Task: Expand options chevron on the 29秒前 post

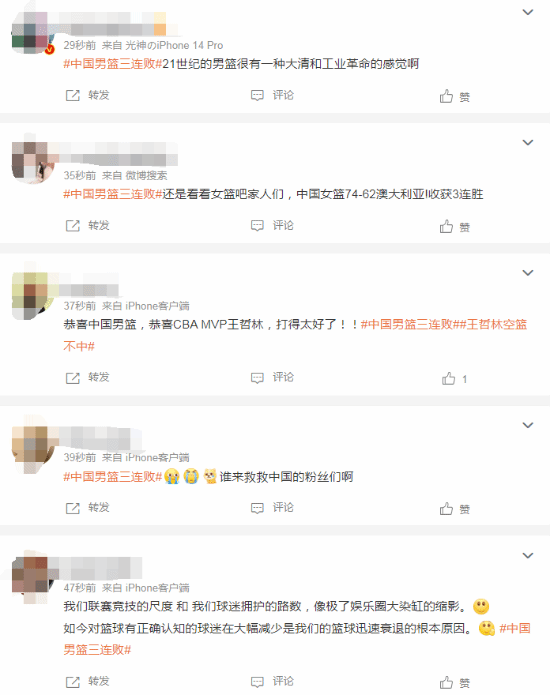Action: [x=527, y=12]
